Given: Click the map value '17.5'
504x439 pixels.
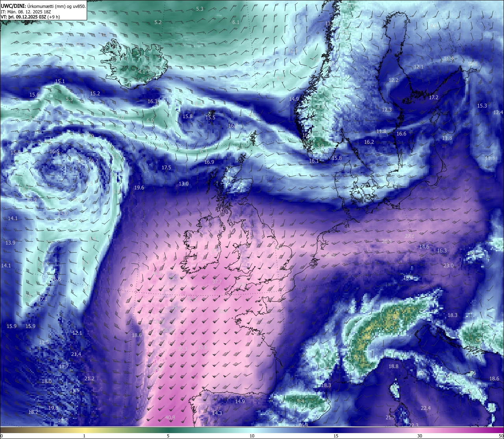Looking at the screenshot, I should (x=166, y=167).
